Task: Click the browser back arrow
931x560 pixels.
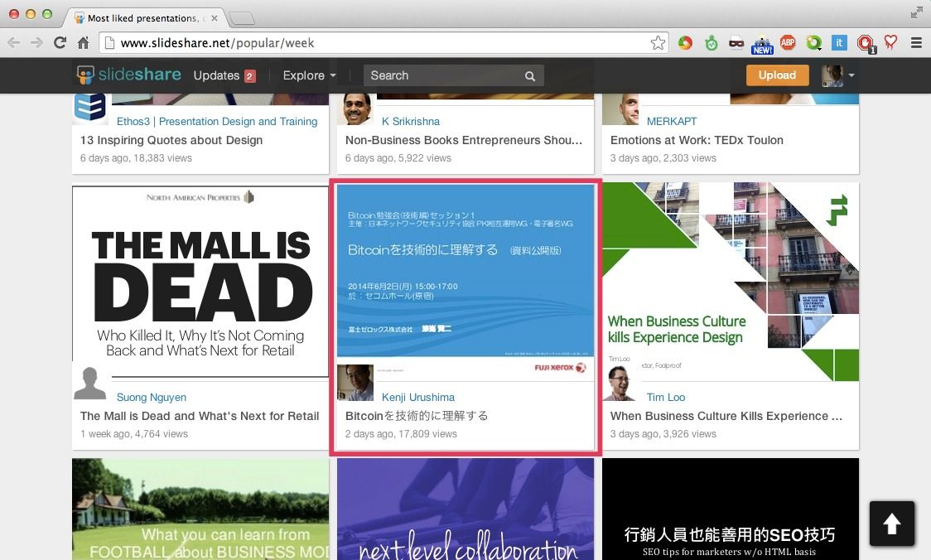Action: [13, 43]
